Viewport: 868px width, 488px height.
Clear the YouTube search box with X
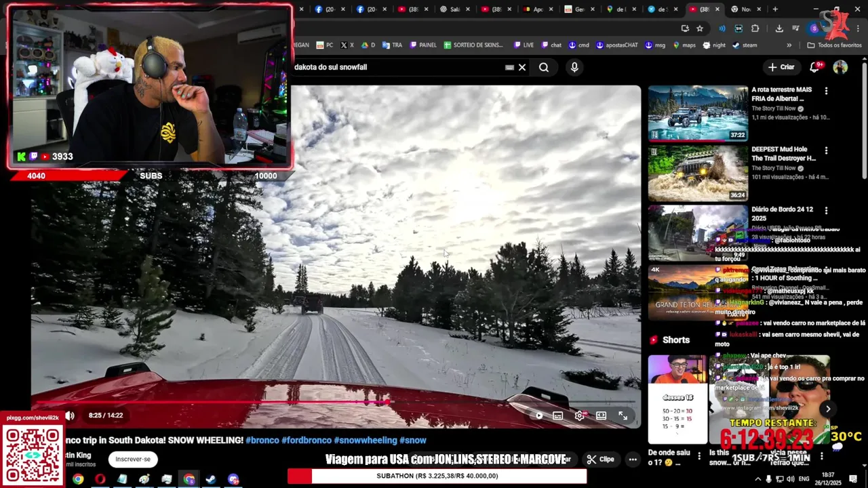tap(522, 67)
